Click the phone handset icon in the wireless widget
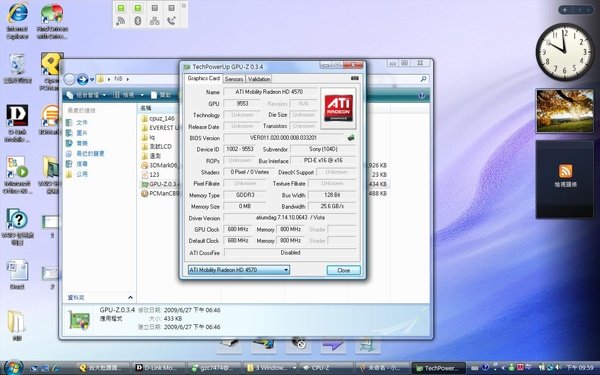This screenshot has height=375, width=600. point(171,21)
